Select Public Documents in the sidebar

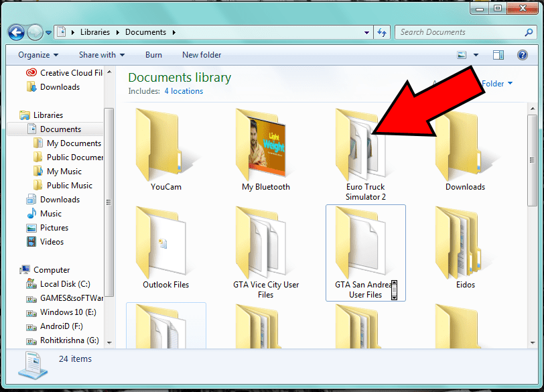click(68, 157)
